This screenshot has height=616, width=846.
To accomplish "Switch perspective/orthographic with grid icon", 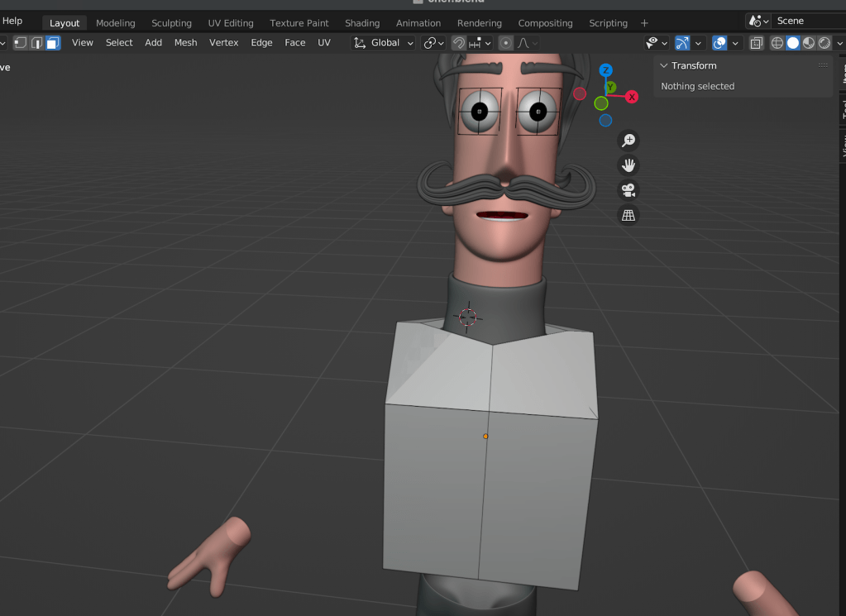I will tap(629, 215).
